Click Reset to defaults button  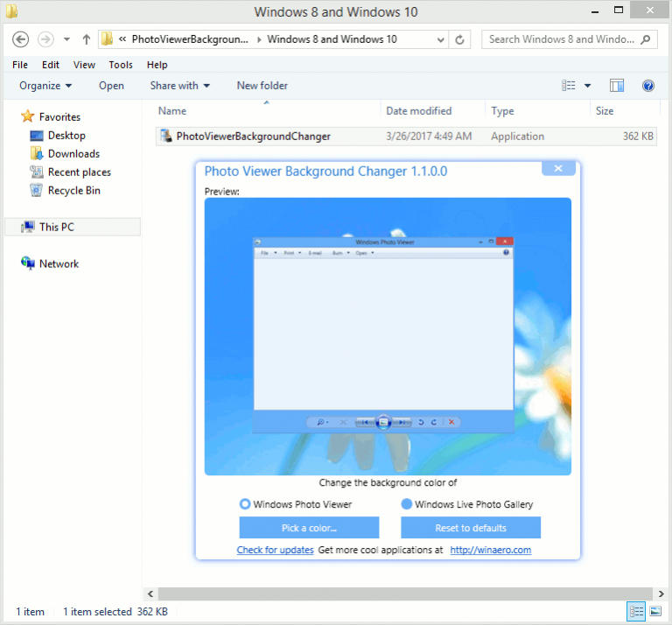[471, 528]
